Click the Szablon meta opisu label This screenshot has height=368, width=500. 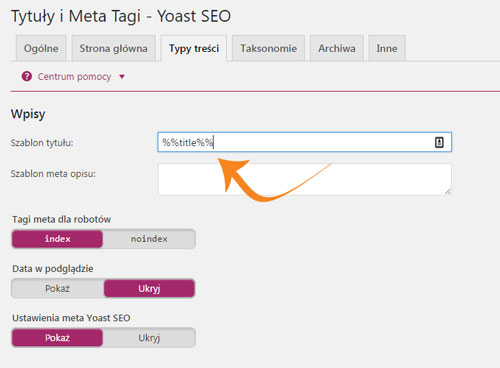(53, 174)
